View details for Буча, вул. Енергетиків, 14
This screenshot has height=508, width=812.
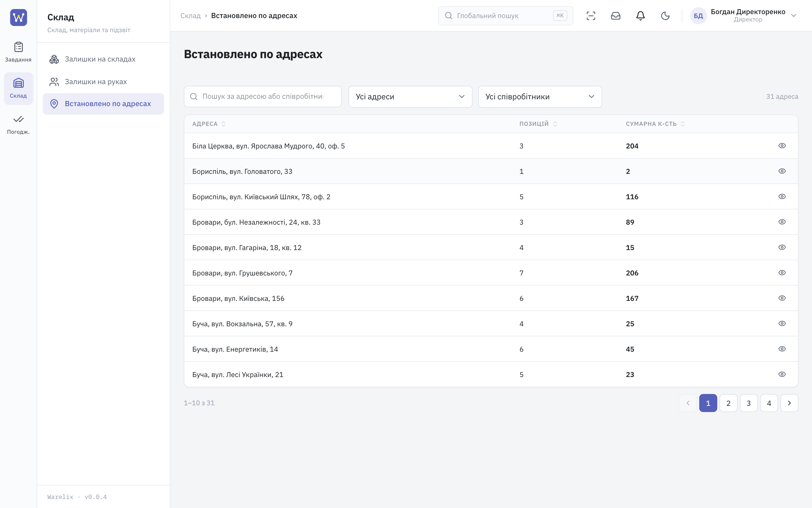coord(782,349)
